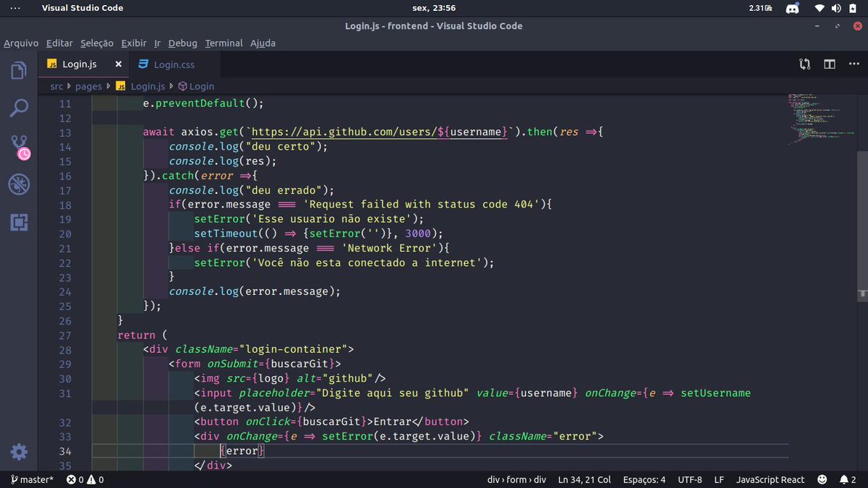Click the div › form › div status breadcrumb
868x488 pixels.
point(516,479)
